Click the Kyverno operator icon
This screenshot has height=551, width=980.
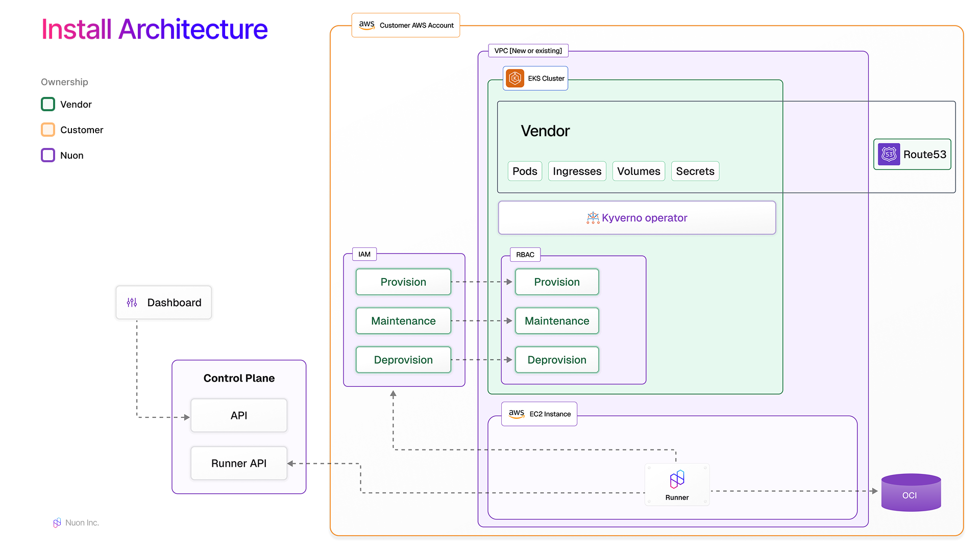(x=593, y=218)
